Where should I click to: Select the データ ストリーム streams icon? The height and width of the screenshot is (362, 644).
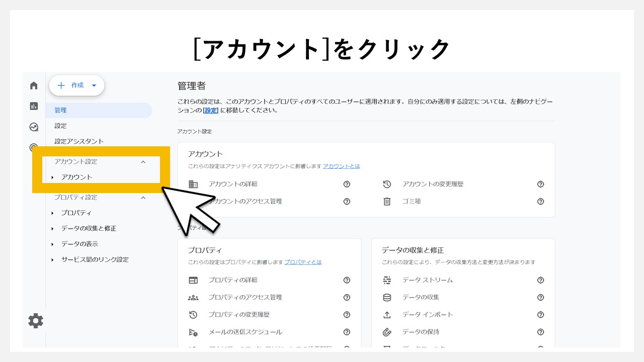click(x=387, y=280)
